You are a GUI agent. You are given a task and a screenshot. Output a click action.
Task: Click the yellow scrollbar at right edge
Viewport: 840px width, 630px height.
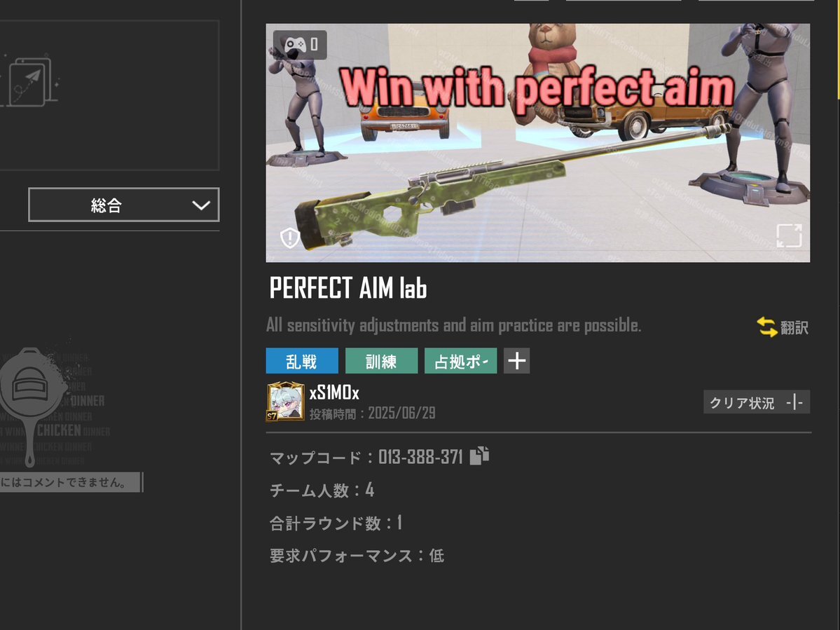point(839,49)
